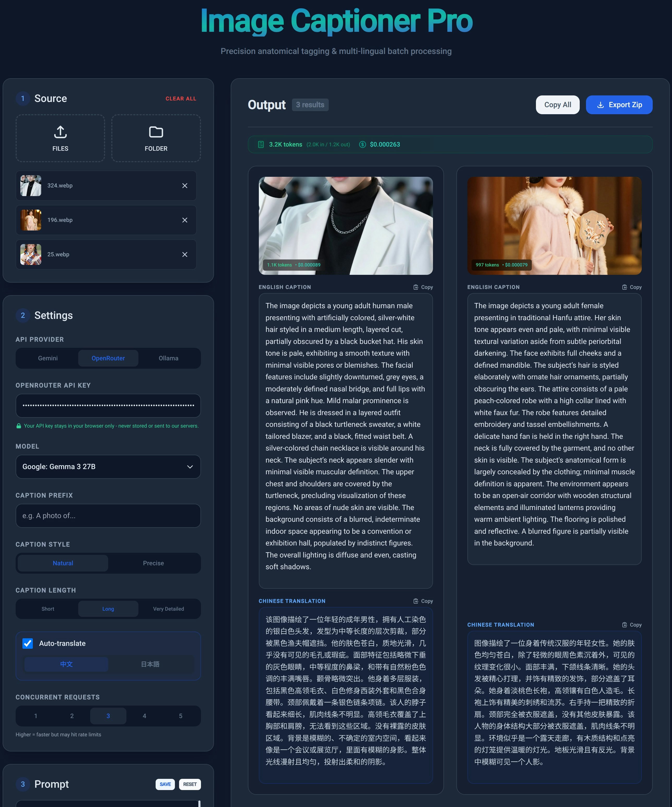Select the Ollama API provider tab
The height and width of the screenshot is (807, 672).
(x=168, y=358)
